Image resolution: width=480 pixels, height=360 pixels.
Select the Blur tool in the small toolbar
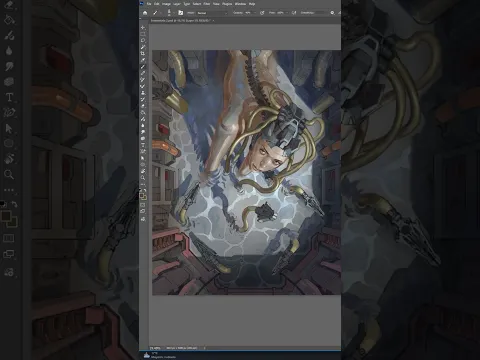coord(143,125)
